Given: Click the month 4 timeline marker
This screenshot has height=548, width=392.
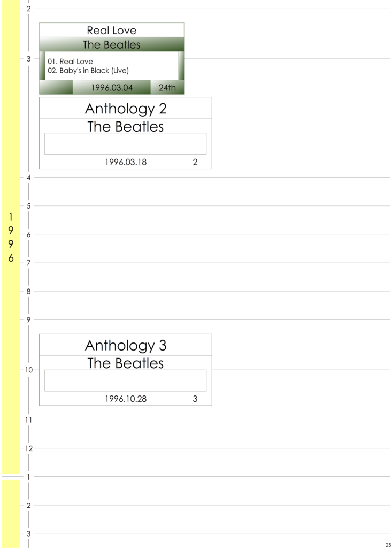Looking at the screenshot, I should [x=28, y=178].
